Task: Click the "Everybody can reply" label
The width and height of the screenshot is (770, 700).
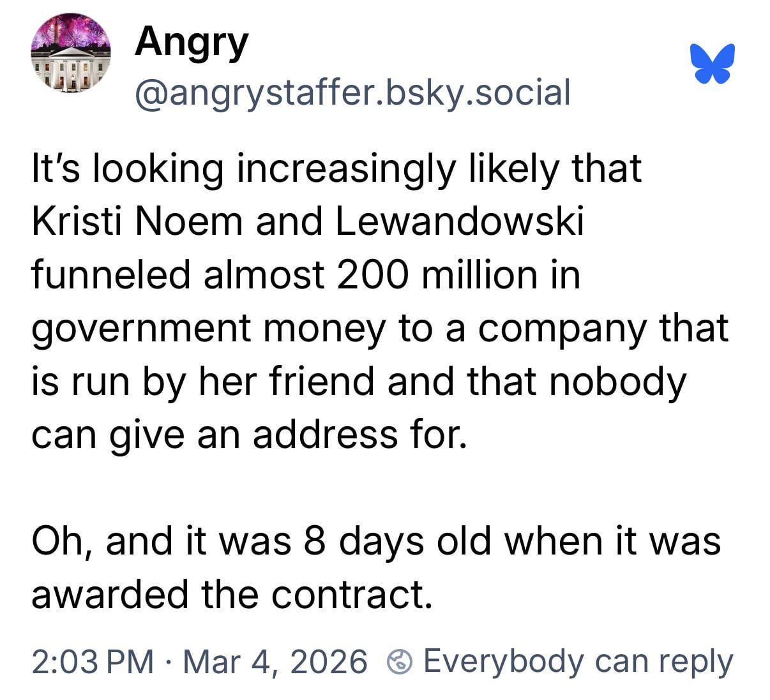Action: 578,662
